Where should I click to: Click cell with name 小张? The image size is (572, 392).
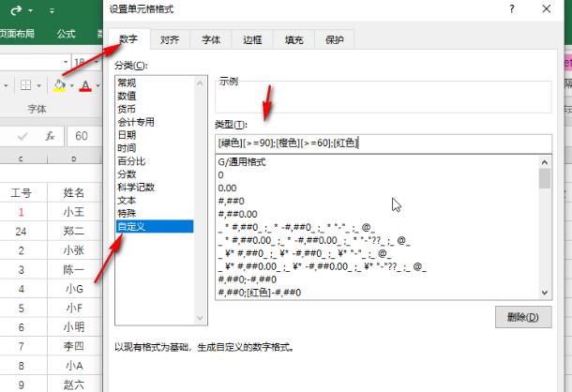point(74,250)
